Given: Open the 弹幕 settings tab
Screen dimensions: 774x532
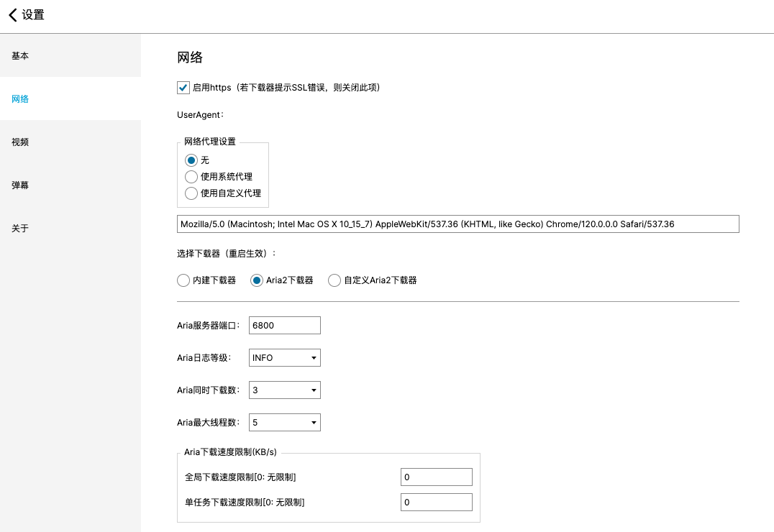Looking at the screenshot, I should pyautogui.click(x=70, y=185).
